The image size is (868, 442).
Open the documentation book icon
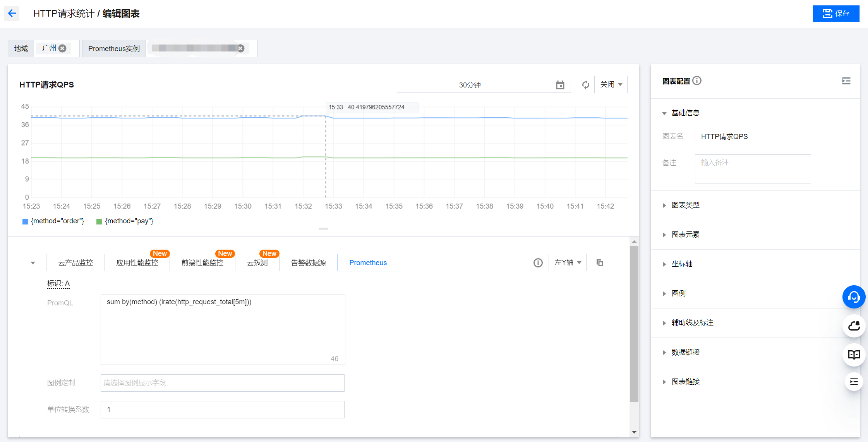click(854, 355)
